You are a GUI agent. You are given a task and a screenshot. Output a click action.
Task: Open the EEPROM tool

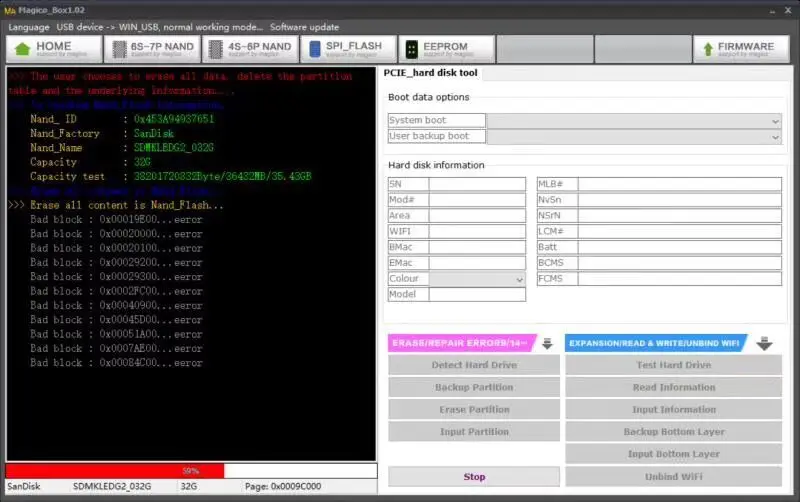coord(447,49)
